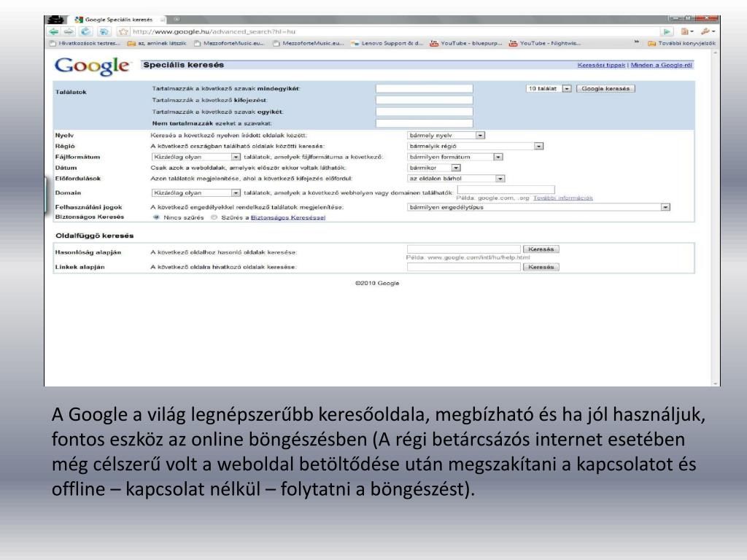Open bookmarks overflow chevron
Screen dimensions: 747x560
pyautogui.click(x=637, y=43)
